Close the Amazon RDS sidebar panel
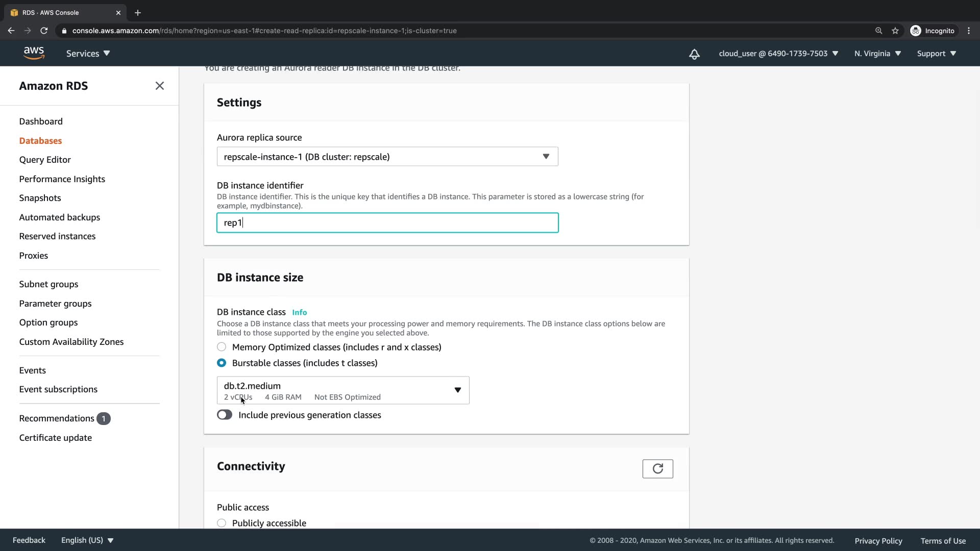980x551 pixels. pos(160,86)
